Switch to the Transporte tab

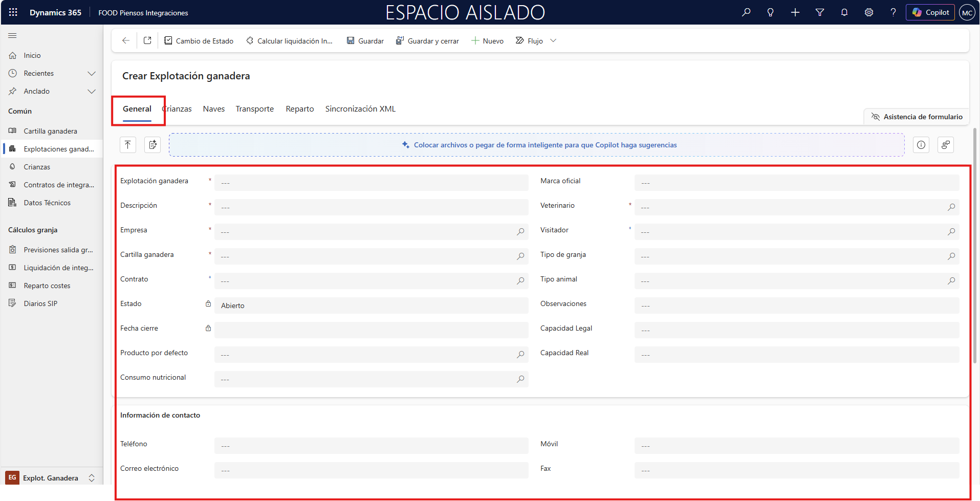click(254, 108)
